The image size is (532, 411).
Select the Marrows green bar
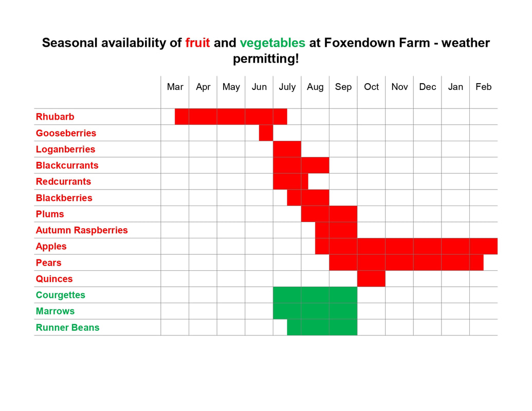(x=315, y=311)
